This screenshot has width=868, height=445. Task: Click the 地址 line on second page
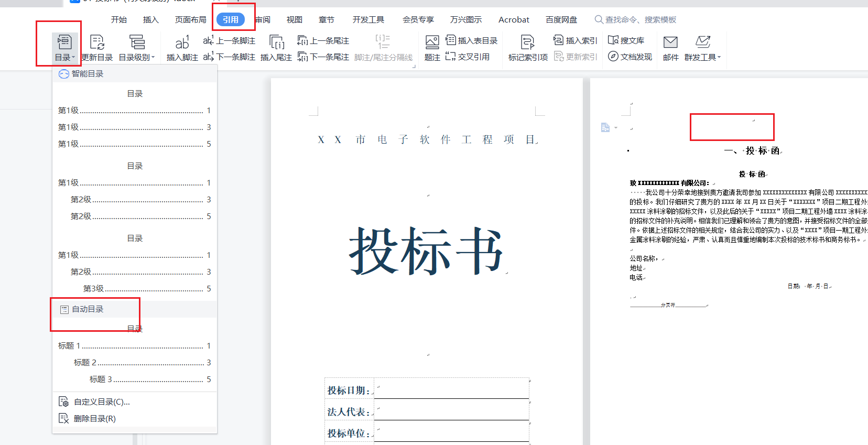(636, 268)
